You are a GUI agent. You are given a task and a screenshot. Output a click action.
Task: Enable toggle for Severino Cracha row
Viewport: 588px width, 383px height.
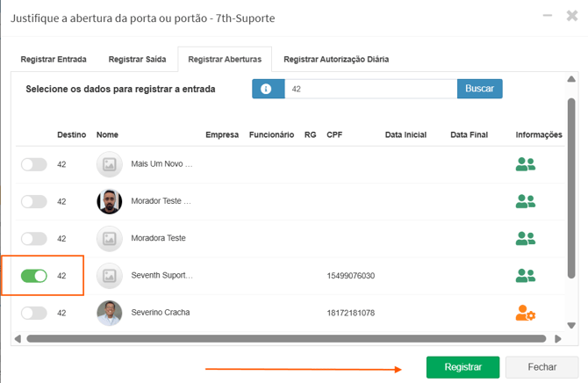[x=34, y=313]
